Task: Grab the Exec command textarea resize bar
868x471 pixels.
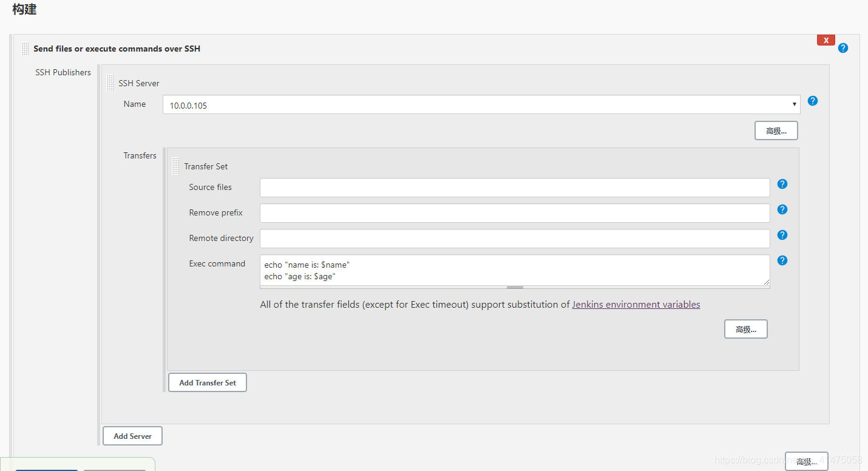Action: (515, 287)
